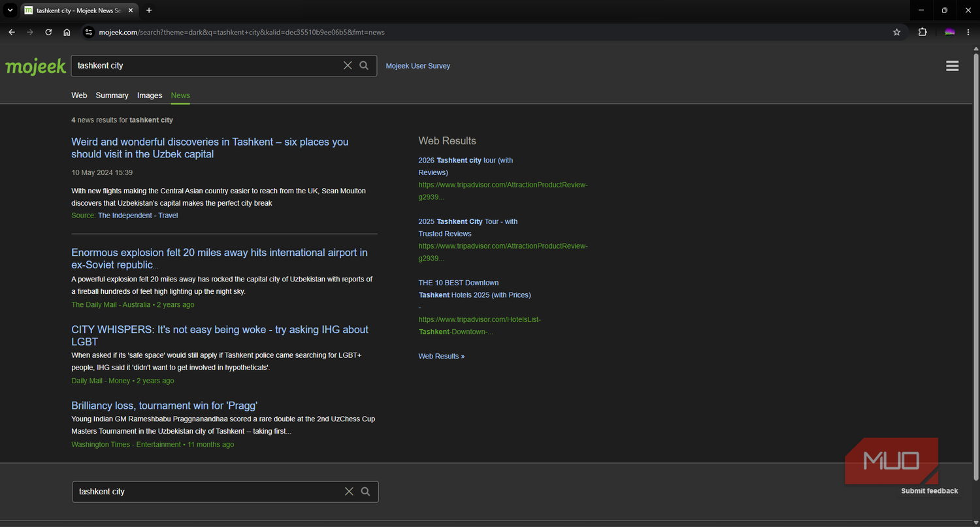980x527 pixels.
Task: Open the Mojeek User Survey link
Action: pyautogui.click(x=417, y=66)
